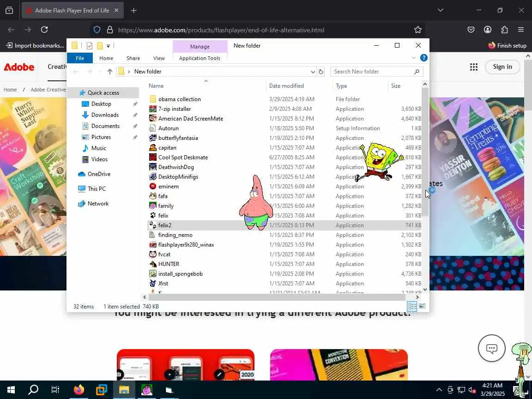Click the taskbar clock showing 4:21 AM

[492, 389]
